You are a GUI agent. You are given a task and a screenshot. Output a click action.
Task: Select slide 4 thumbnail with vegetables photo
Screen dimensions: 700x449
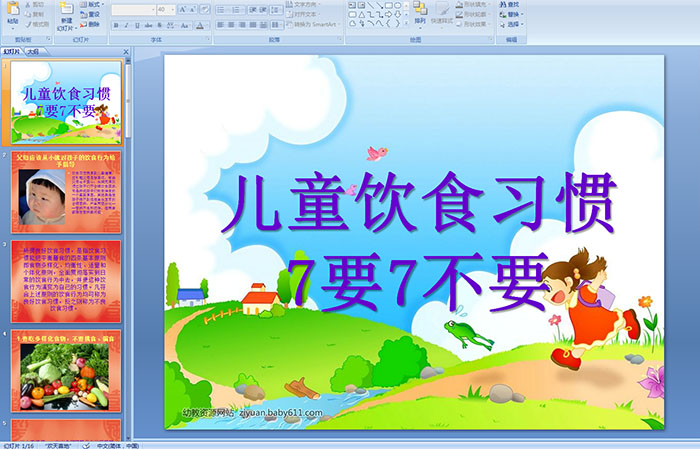(66, 370)
